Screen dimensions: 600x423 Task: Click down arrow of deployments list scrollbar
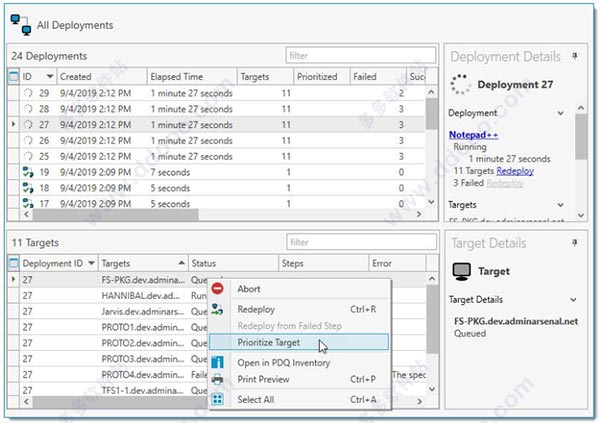coord(431,202)
